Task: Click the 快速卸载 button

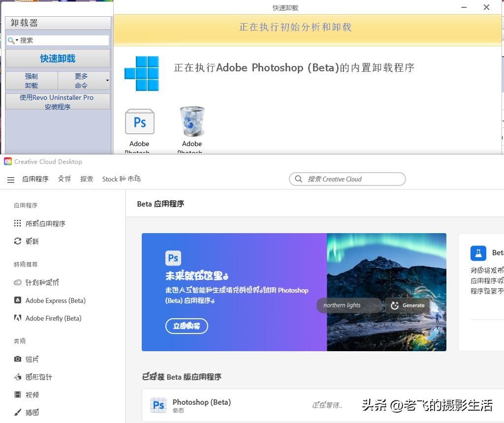Action: click(58, 59)
